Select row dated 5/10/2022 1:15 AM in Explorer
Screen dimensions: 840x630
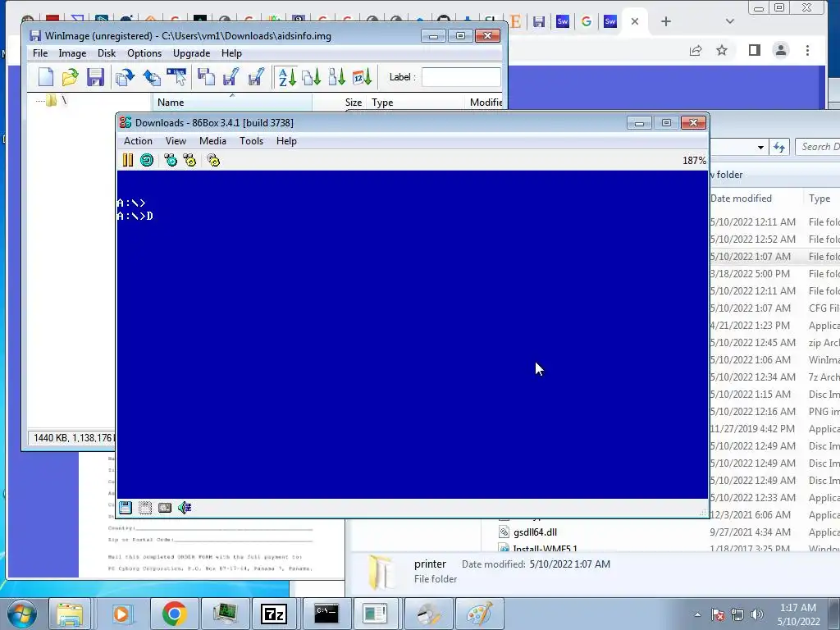774,395
